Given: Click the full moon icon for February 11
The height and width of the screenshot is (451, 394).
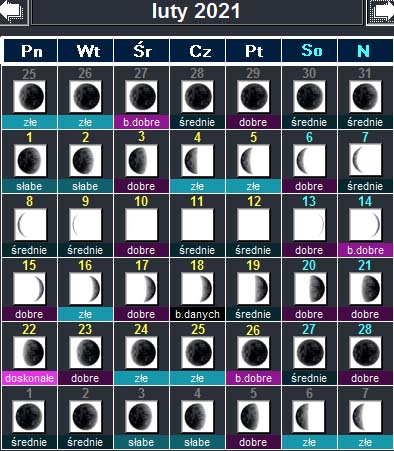Looking at the screenshot, I should 198,225.
